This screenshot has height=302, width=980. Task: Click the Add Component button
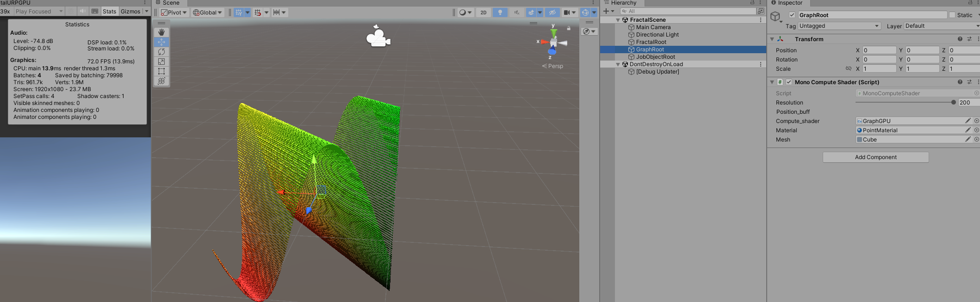click(875, 157)
